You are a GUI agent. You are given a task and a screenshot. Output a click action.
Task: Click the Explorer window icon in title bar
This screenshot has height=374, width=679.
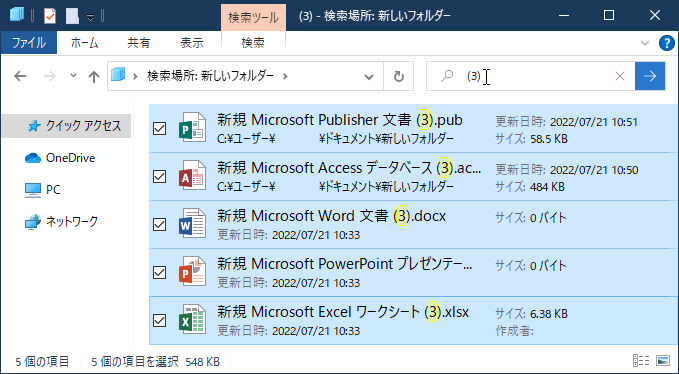[x=17, y=15]
